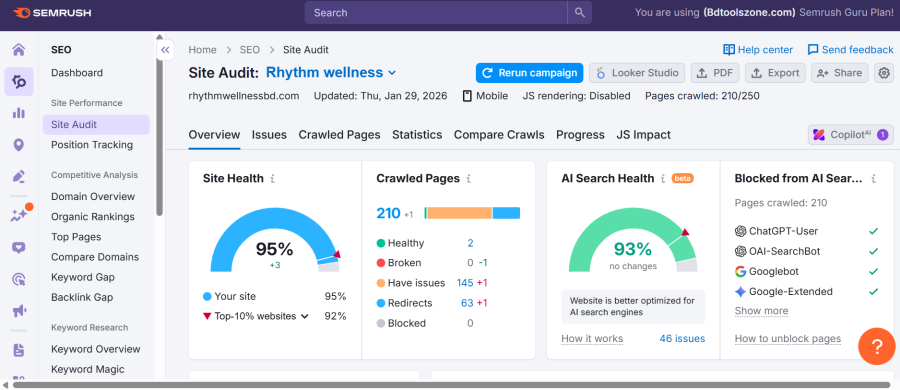Click the info icon next to Site Health
Image resolution: width=900 pixels, height=390 pixels.
pyautogui.click(x=273, y=179)
